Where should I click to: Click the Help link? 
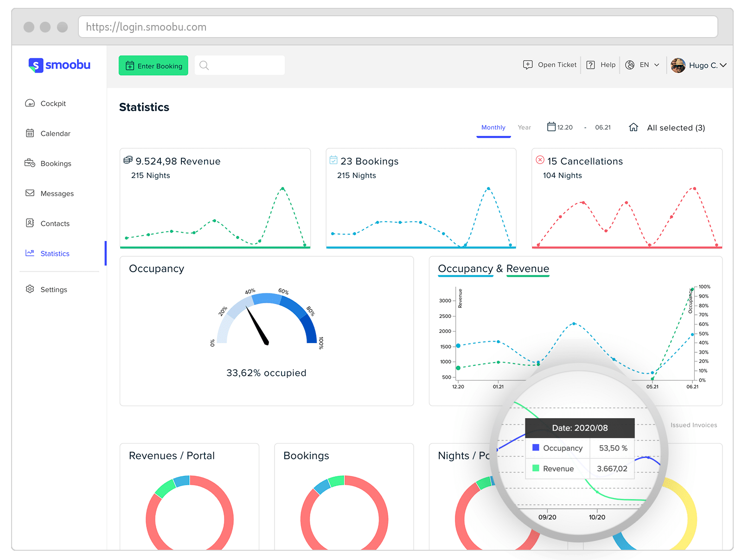click(x=608, y=65)
